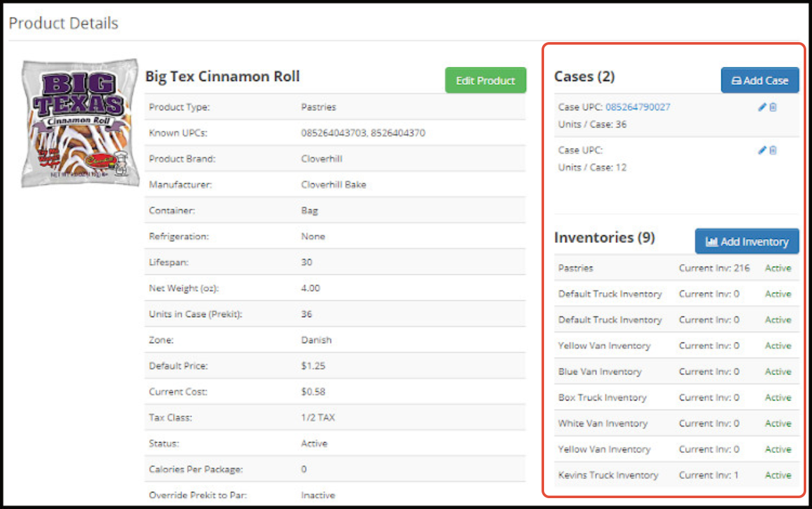The height and width of the screenshot is (509, 812).
Task: Click the Lifespan value 30
Action: click(x=307, y=262)
